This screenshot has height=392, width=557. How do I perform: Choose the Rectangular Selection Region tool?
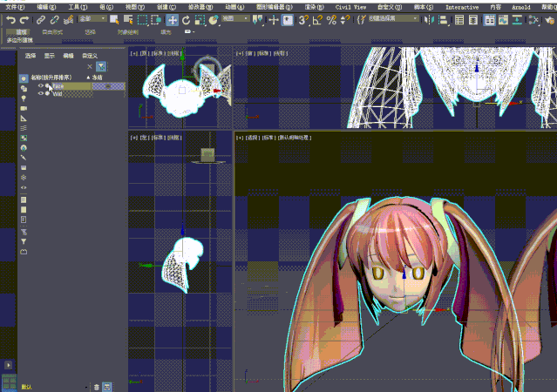pos(142,20)
